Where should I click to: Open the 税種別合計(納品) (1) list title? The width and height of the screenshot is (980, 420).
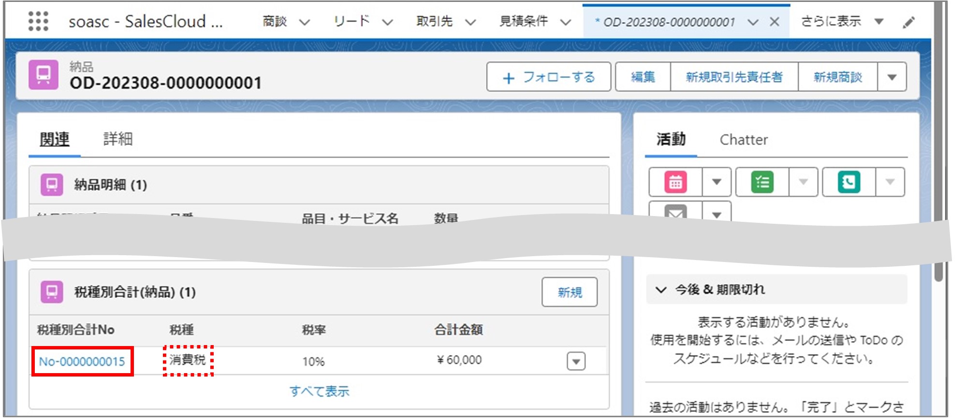(135, 292)
